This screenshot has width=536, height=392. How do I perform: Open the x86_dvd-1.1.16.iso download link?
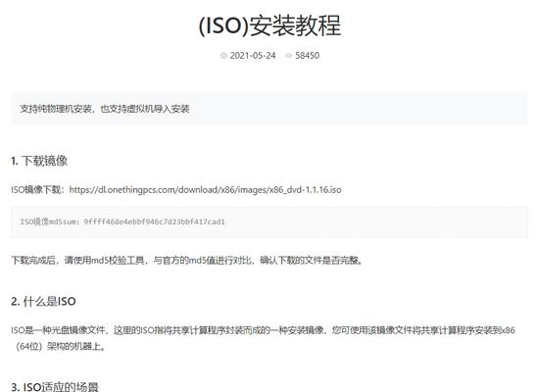[x=205, y=190]
